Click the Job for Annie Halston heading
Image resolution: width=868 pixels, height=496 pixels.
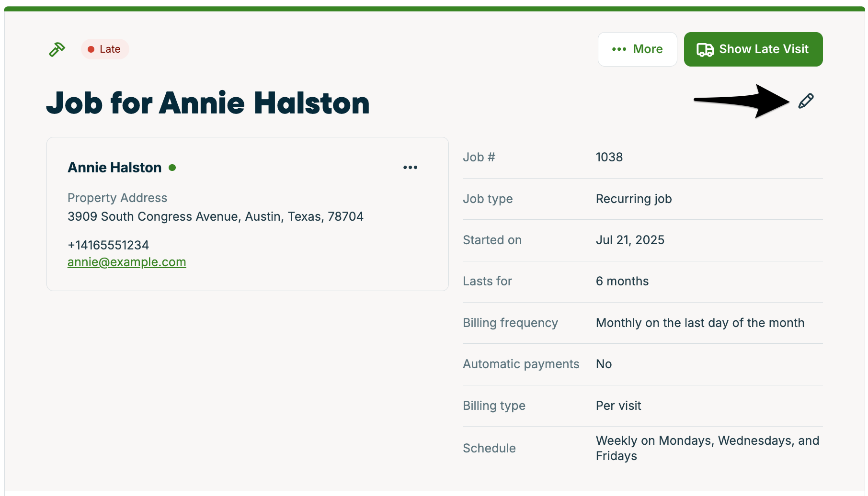(x=208, y=103)
